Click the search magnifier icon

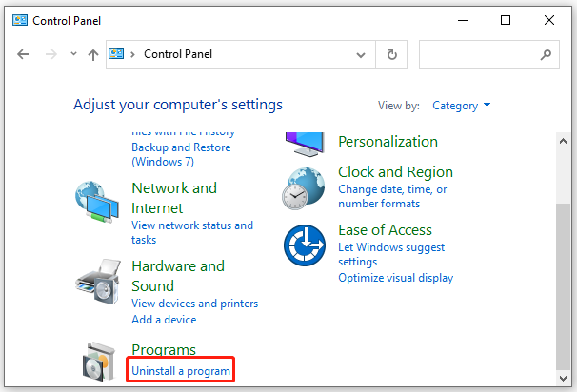[x=546, y=55]
